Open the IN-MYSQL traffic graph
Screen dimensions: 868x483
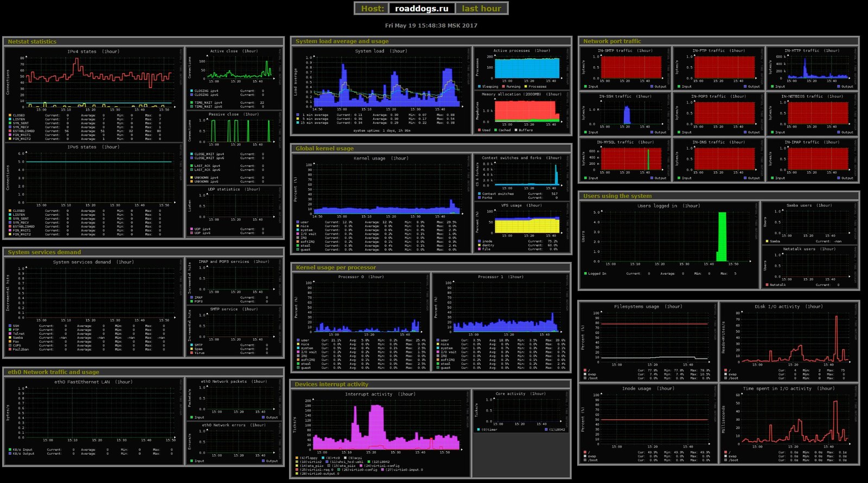[x=625, y=160]
